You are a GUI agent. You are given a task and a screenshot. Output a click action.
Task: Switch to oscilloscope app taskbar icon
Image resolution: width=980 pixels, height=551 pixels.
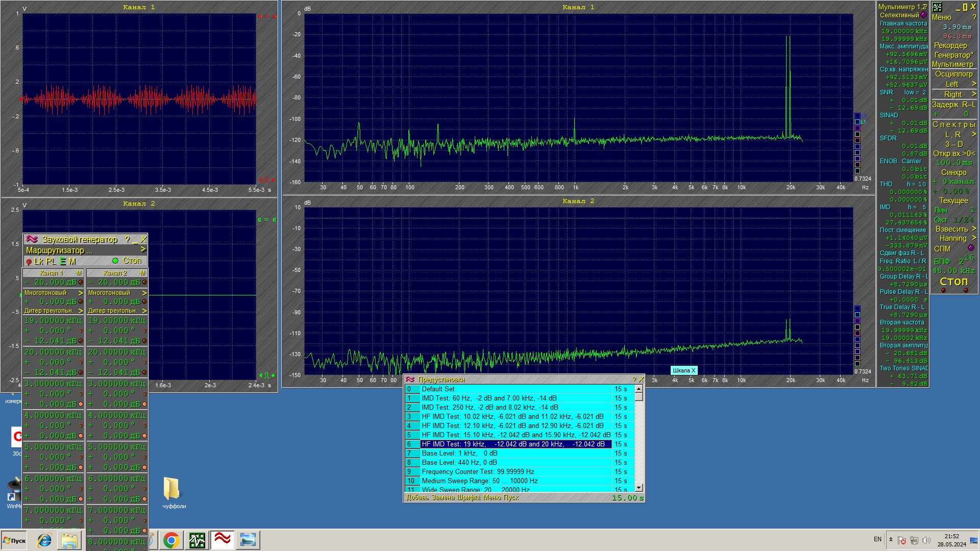(x=197, y=540)
